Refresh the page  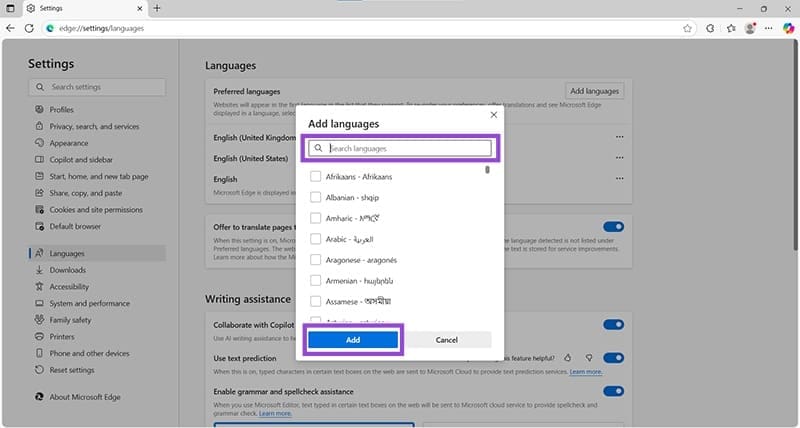(x=29, y=28)
